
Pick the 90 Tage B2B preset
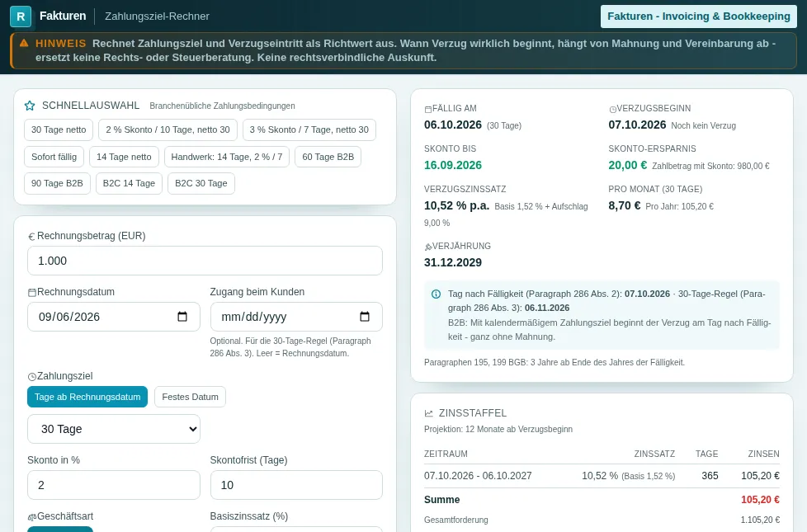point(57,184)
